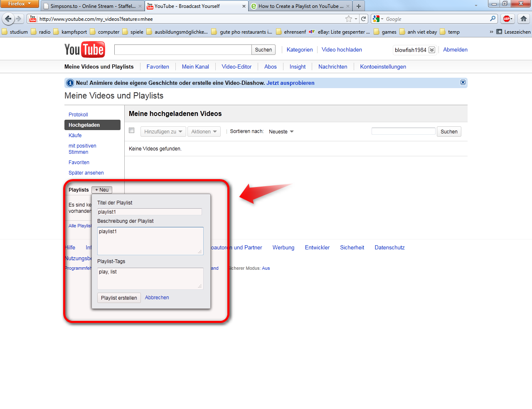Switch to the Simpsons.to browser tab
The width and height of the screenshot is (532, 409).
pyautogui.click(x=93, y=6)
